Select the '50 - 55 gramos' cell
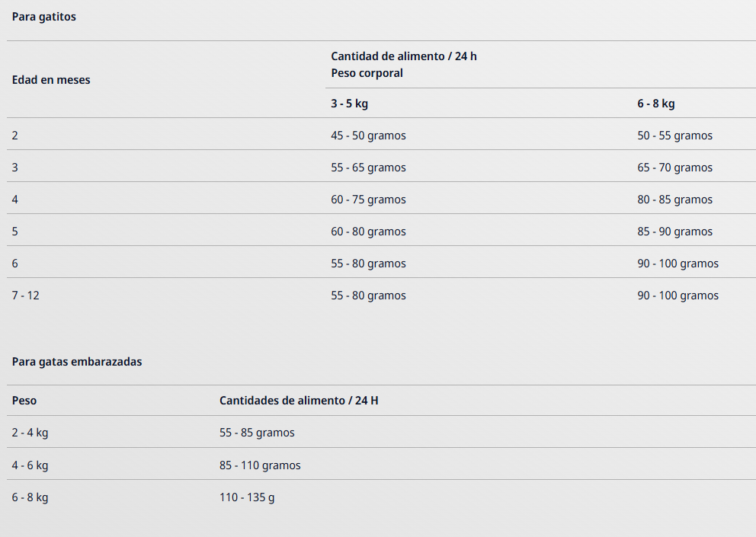This screenshot has width=756, height=537. tap(674, 136)
